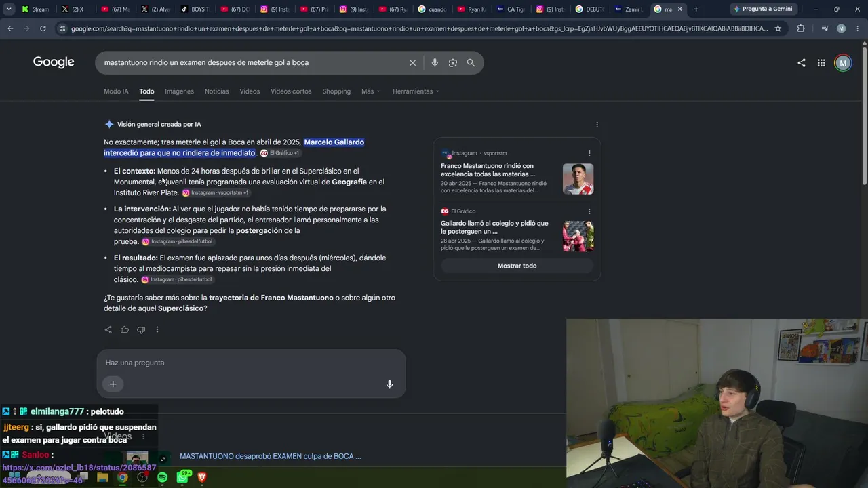This screenshot has width=868, height=488.
Task: Search by image with Google Lens
Action: pyautogui.click(x=452, y=62)
